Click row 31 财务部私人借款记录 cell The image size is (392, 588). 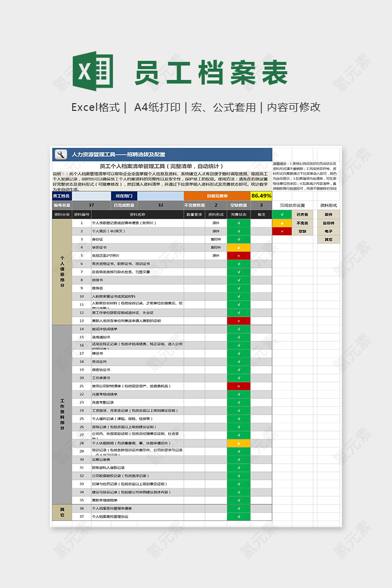pyautogui.click(x=137, y=468)
